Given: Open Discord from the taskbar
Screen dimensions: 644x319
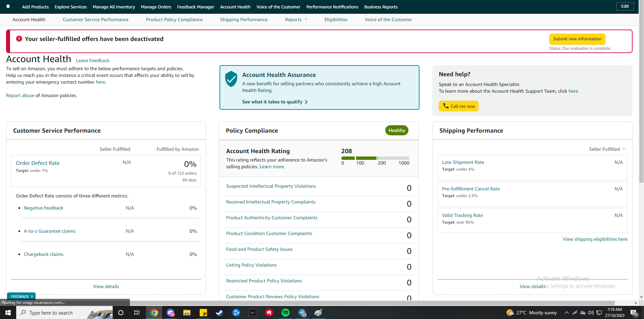Looking at the screenshot, I should tap(170, 313).
